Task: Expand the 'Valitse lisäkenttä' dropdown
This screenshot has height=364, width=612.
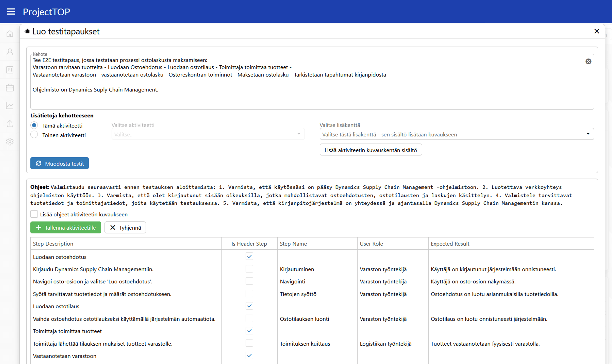Action: point(456,134)
